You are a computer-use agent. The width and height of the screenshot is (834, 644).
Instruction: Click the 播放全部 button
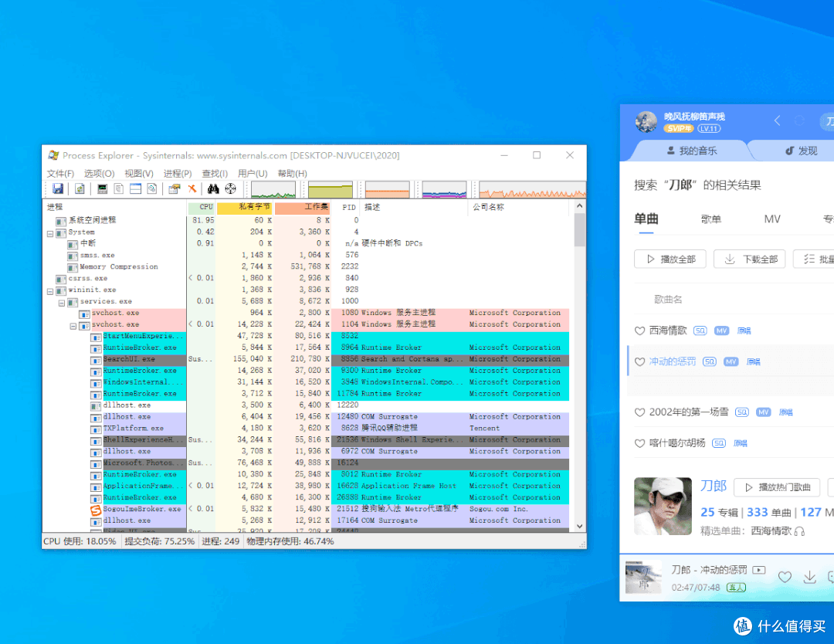[670, 259]
